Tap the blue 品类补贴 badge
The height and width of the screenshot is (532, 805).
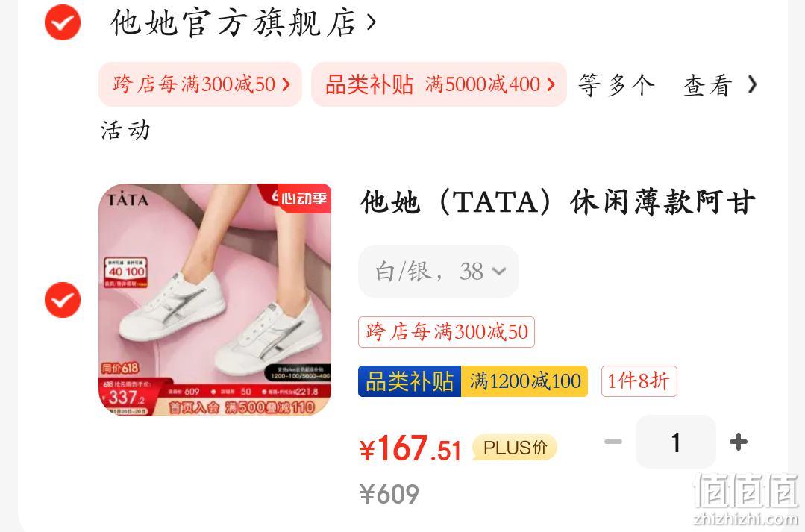(410, 381)
